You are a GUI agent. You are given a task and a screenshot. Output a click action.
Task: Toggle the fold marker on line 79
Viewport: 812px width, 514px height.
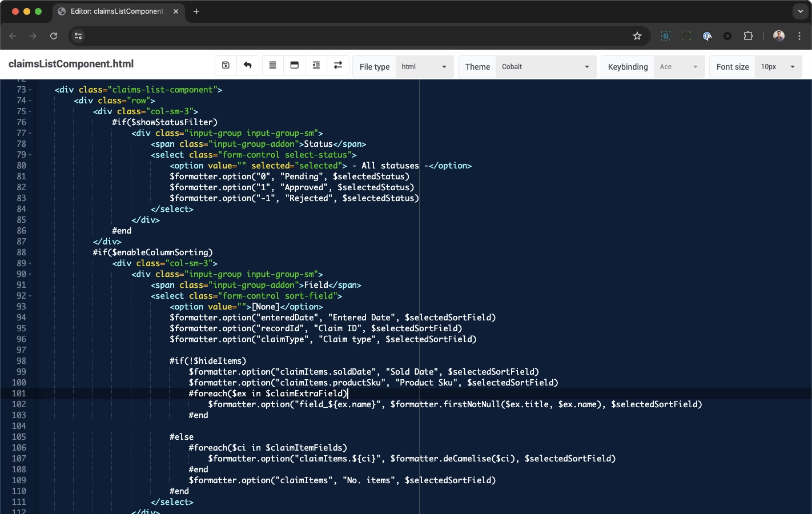tap(30, 155)
